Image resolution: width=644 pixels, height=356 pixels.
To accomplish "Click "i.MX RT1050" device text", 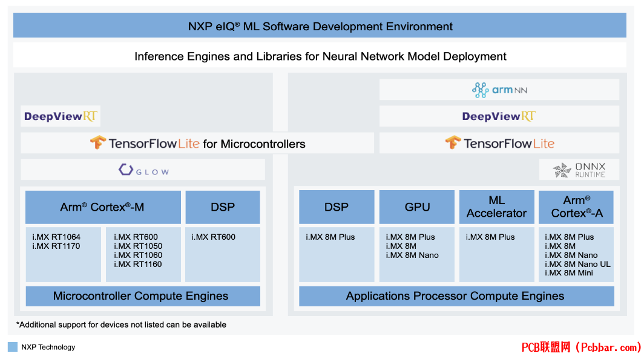I will click(x=138, y=246).
